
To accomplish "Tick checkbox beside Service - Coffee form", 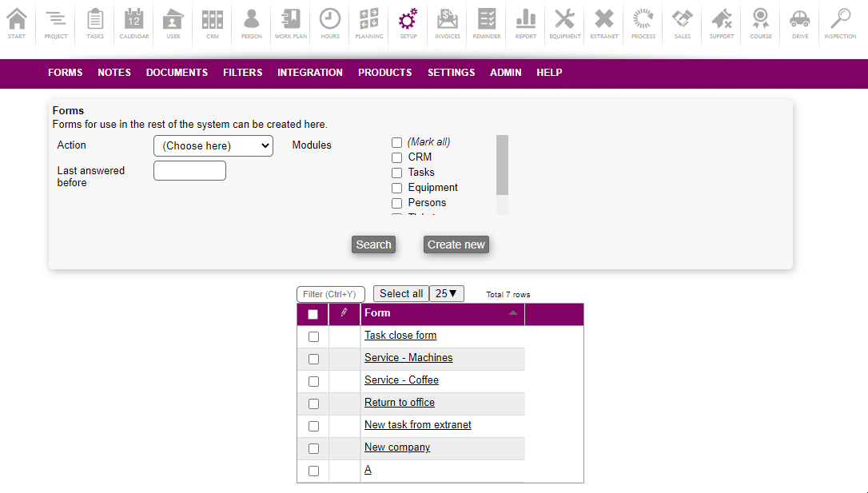I will pyautogui.click(x=313, y=381).
